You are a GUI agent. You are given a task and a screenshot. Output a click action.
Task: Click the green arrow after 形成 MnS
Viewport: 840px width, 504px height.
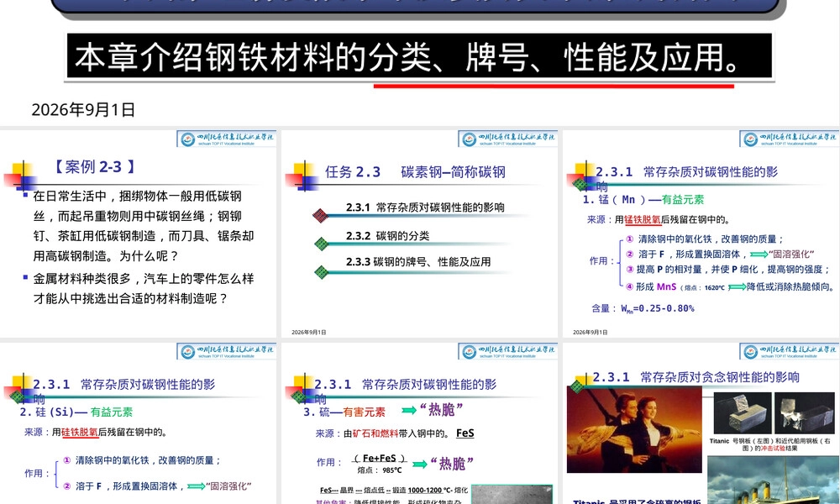(738, 287)
